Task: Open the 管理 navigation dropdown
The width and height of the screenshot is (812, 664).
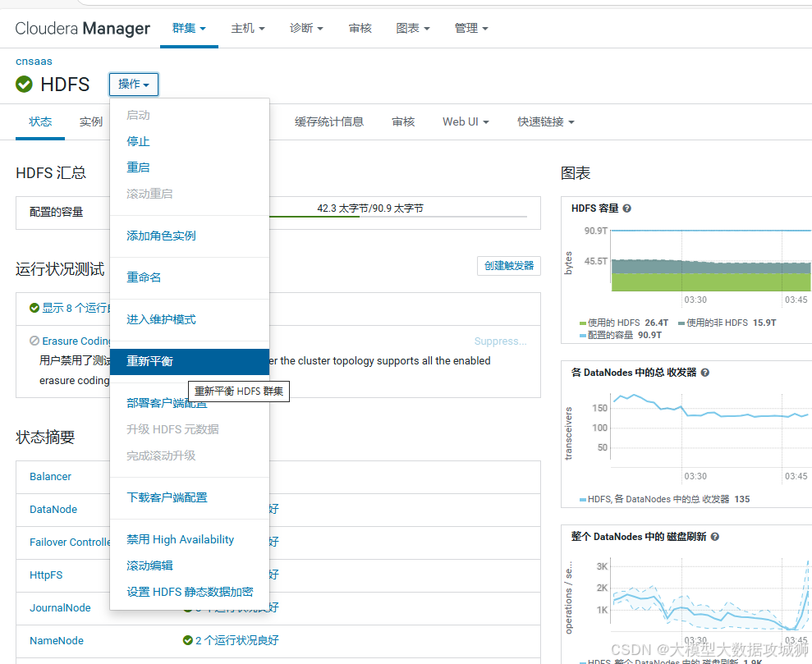Action: (x=471, y=28)
